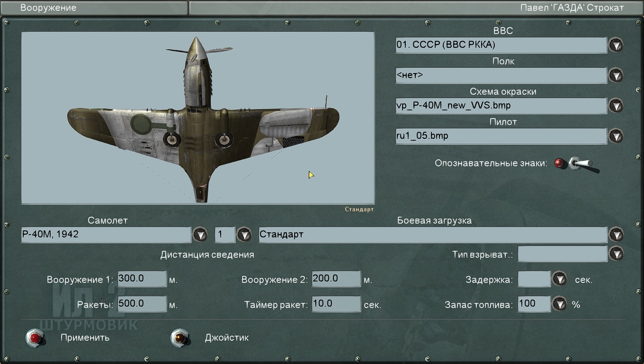Click the Боевая загрузка label
This screenshot has height=364, width=644.
tap(434, 220)
